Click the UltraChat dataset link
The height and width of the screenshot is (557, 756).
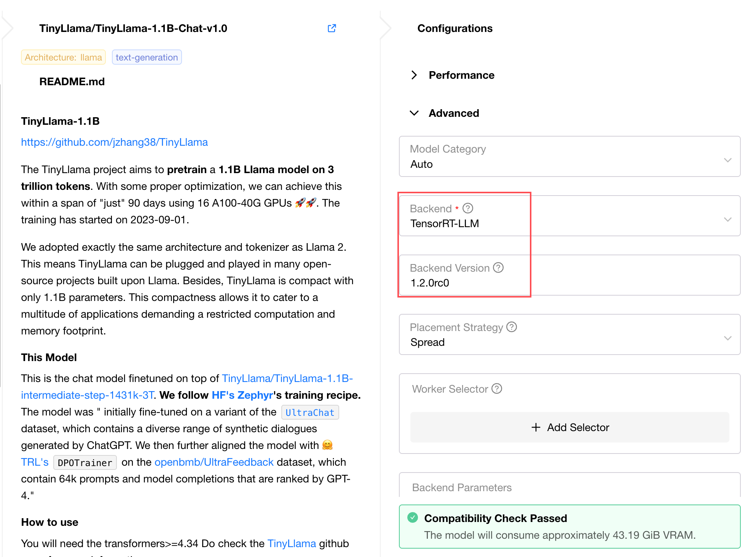click(310, 412)
